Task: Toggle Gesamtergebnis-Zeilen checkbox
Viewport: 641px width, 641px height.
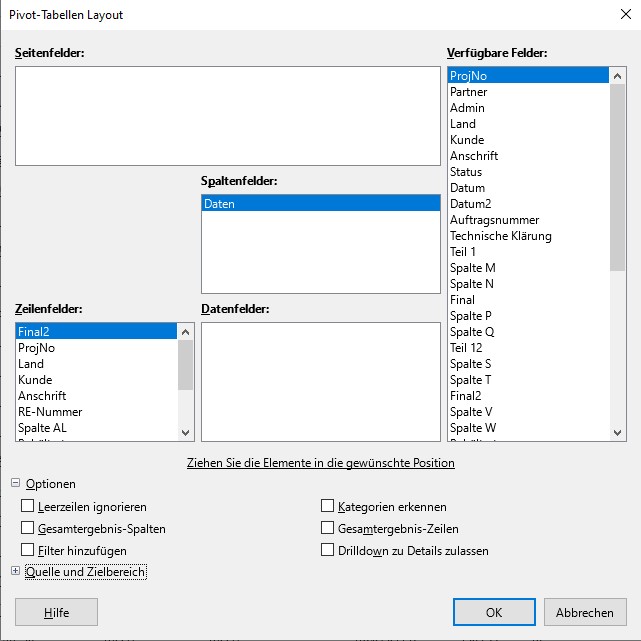Action: [327, 528]
